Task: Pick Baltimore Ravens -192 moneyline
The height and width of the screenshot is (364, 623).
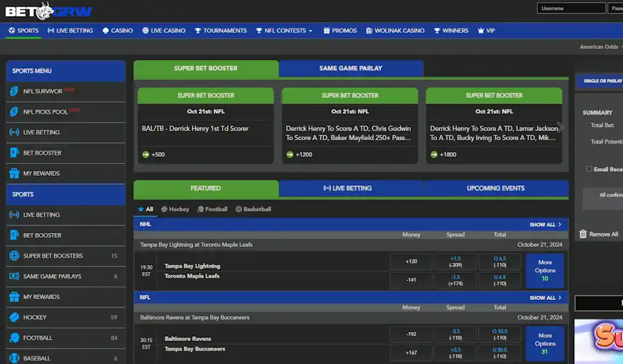Action: click(411, 334)
